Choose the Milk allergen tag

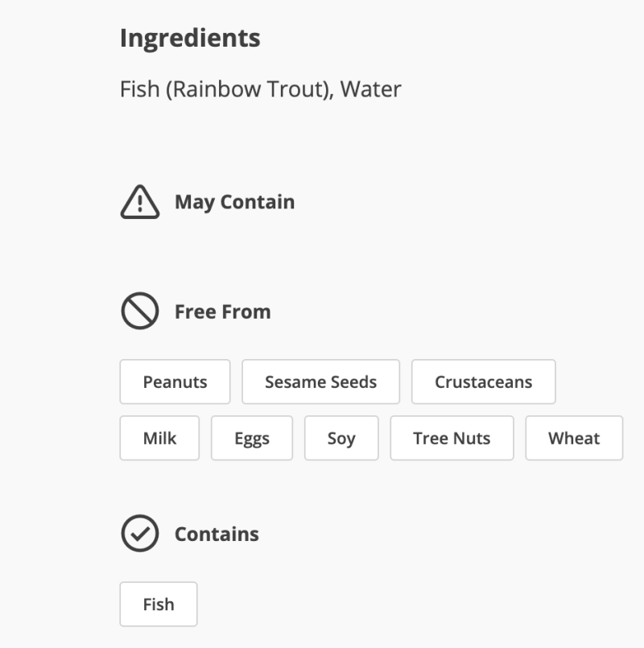(159, 438)
